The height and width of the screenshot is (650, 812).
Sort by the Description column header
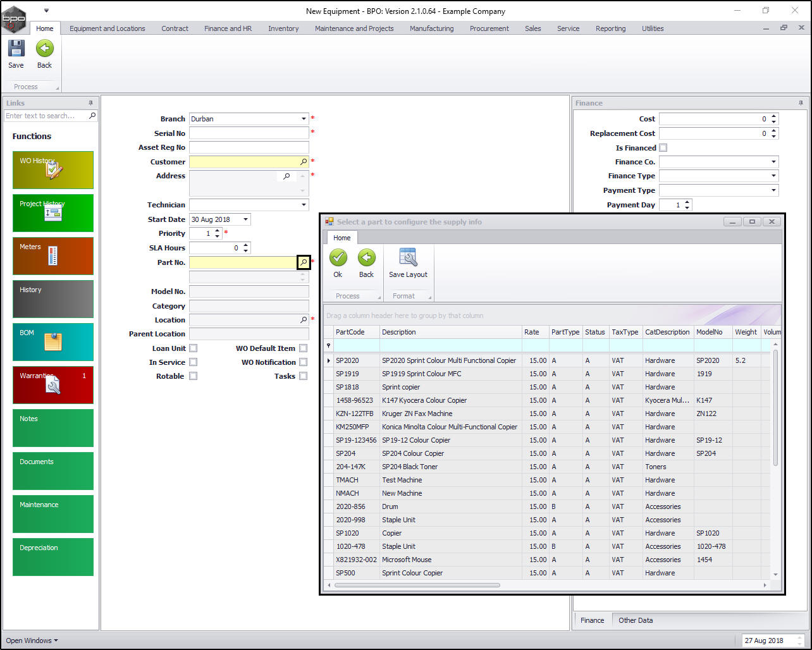pyautogui.click(x=398, y=332)
